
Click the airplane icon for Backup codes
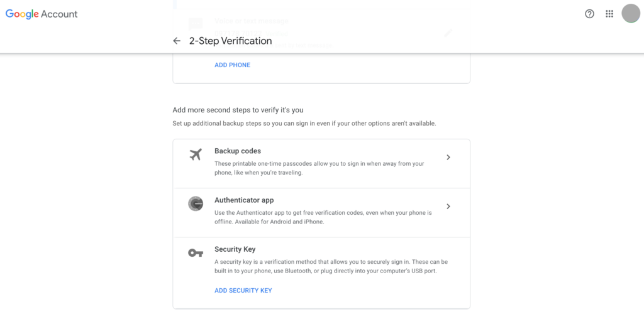[x=196, y=155]
